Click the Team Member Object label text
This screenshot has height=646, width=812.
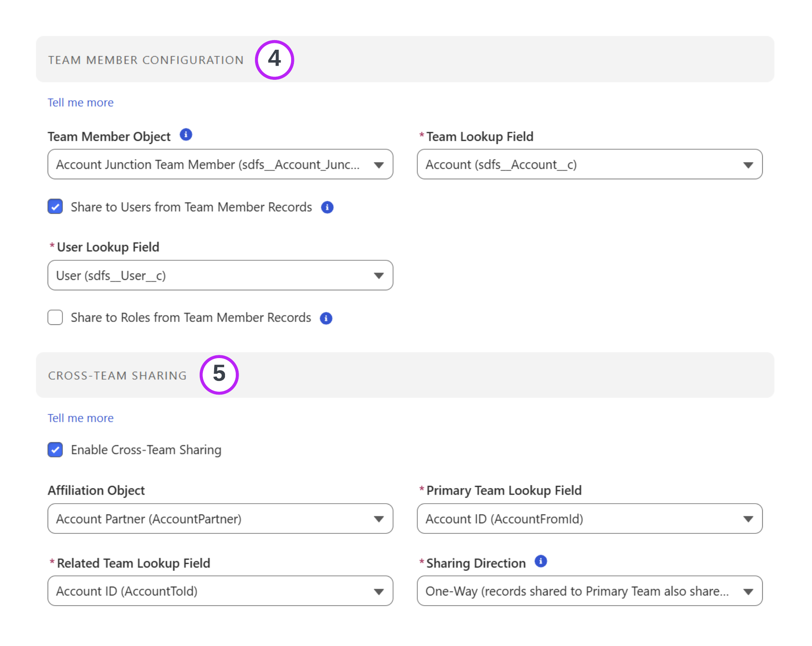click(109, 137)
